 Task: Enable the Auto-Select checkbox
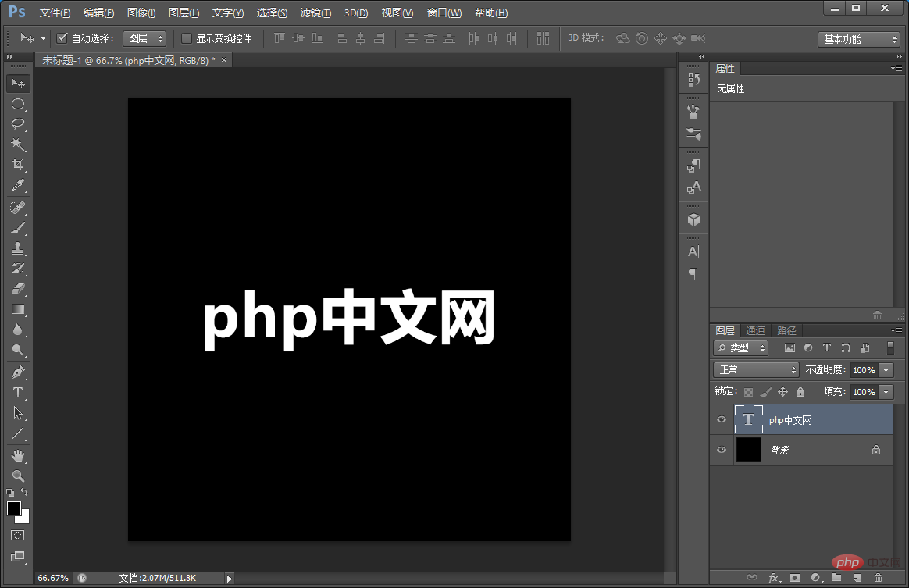(x=62, y=38)
